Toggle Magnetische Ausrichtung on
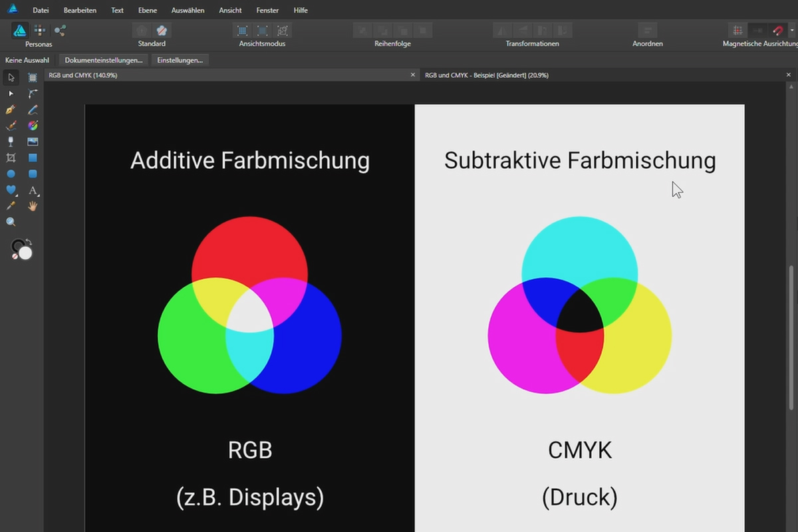 coord(776,30)
